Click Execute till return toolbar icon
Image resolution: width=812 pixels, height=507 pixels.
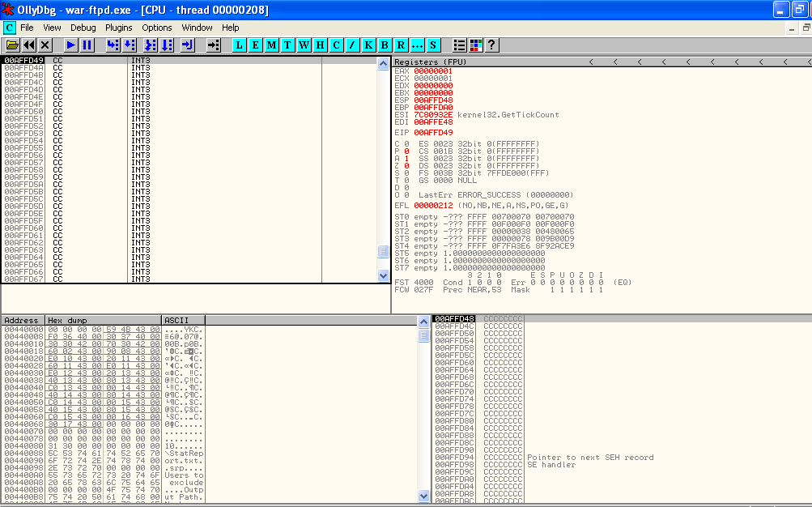[188, 45]
